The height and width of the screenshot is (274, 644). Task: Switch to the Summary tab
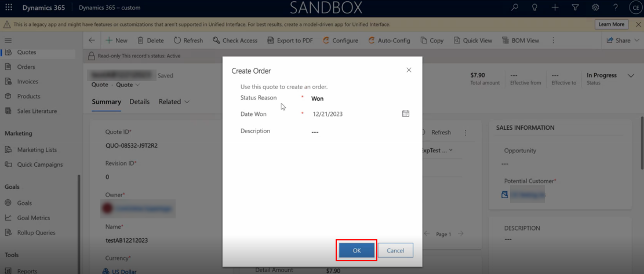click(107, 102)
